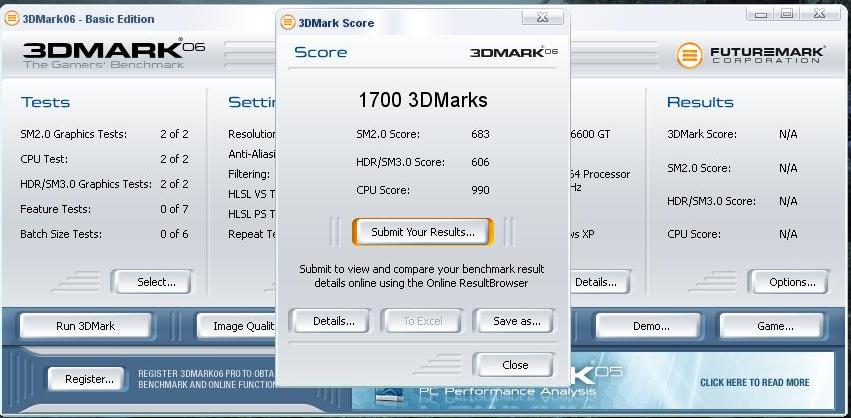Launch the Demo... mode
Image resolution: width=851 pixels, height=418 pixels.
click(x=651, y=326)
